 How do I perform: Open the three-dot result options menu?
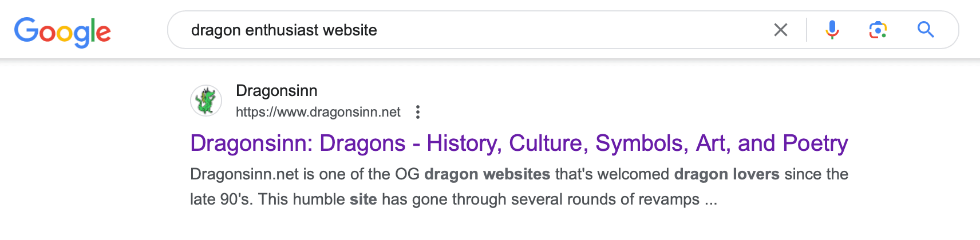click(x=418, y=112)
